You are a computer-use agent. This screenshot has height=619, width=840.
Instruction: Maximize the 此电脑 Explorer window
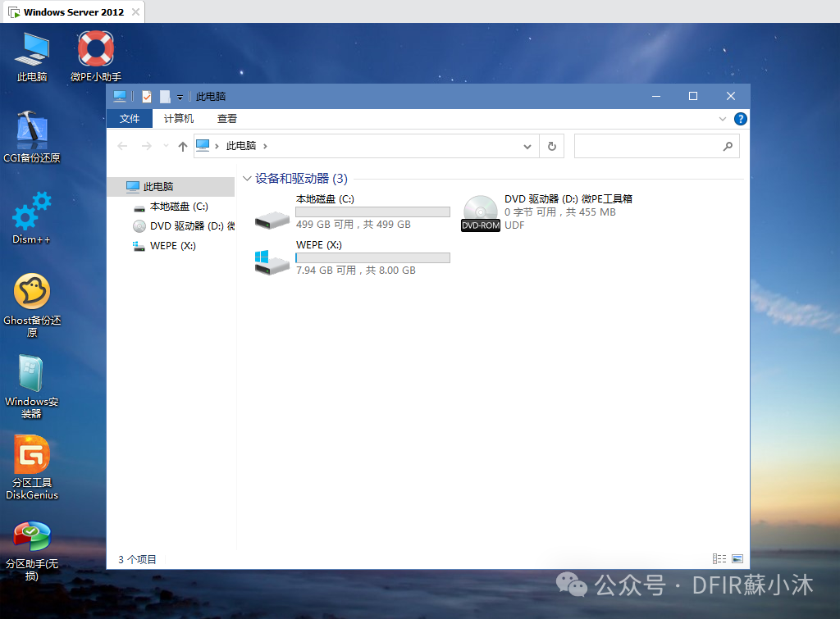[693, 97]
